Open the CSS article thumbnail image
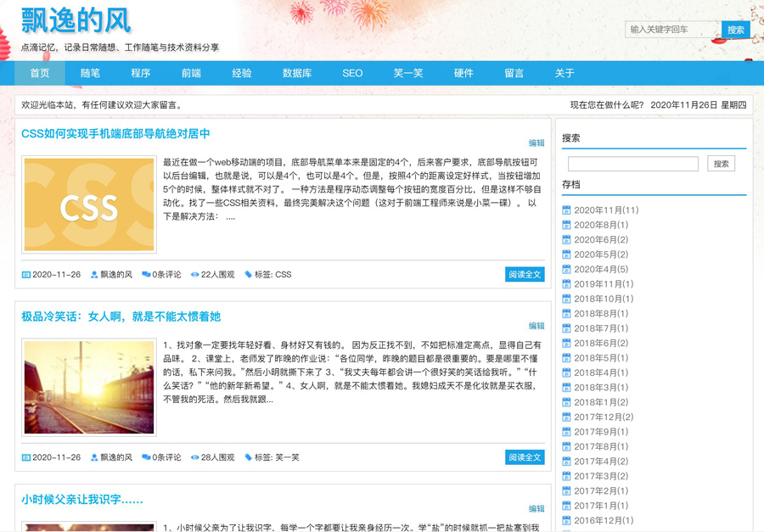 coord(89,204)
